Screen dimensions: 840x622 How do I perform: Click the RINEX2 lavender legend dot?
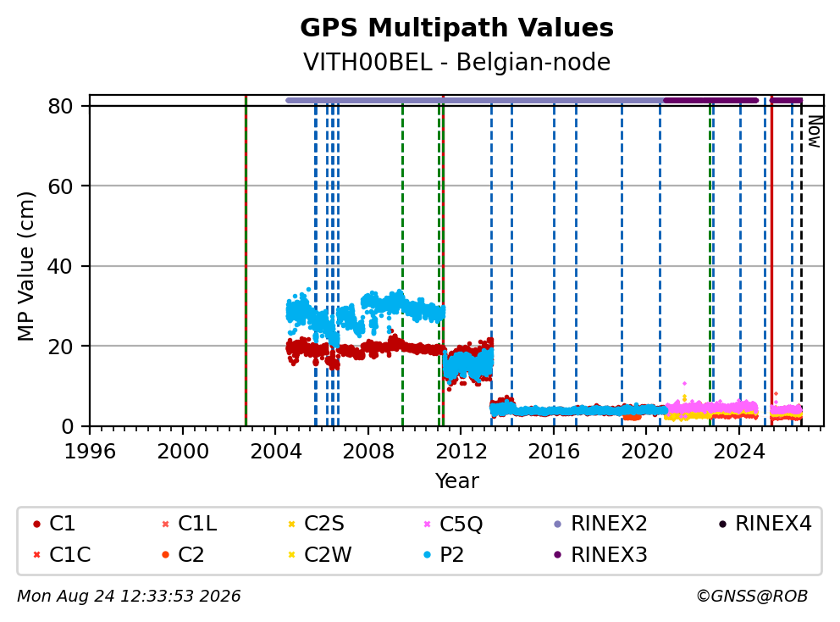pyautogui.click(x=558, y=524)
